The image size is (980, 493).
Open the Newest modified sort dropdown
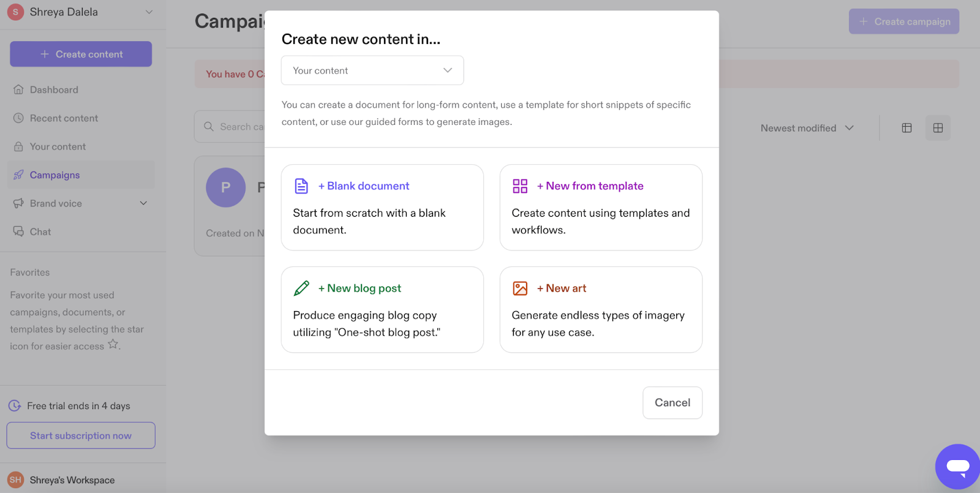coord(807,128)
